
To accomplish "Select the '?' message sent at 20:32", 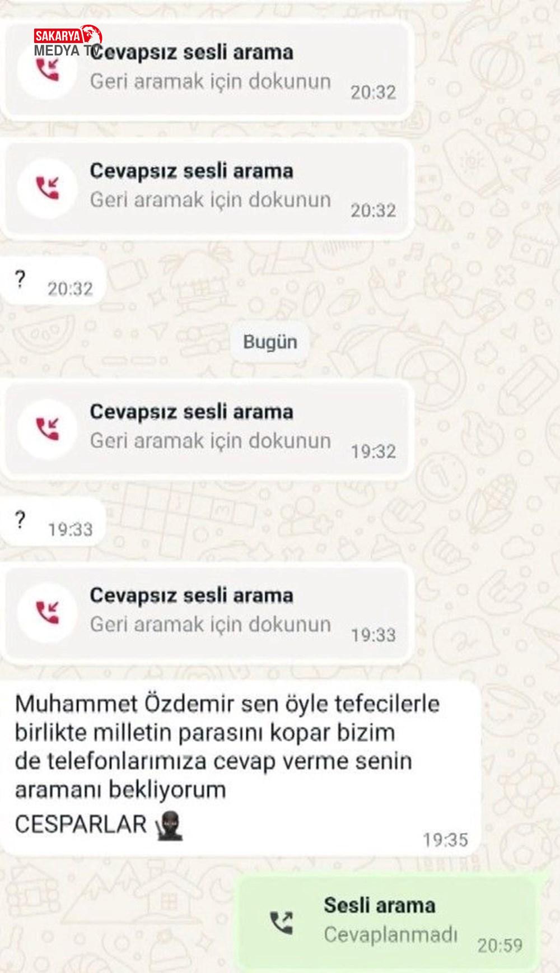I will [x=53, y=281].
